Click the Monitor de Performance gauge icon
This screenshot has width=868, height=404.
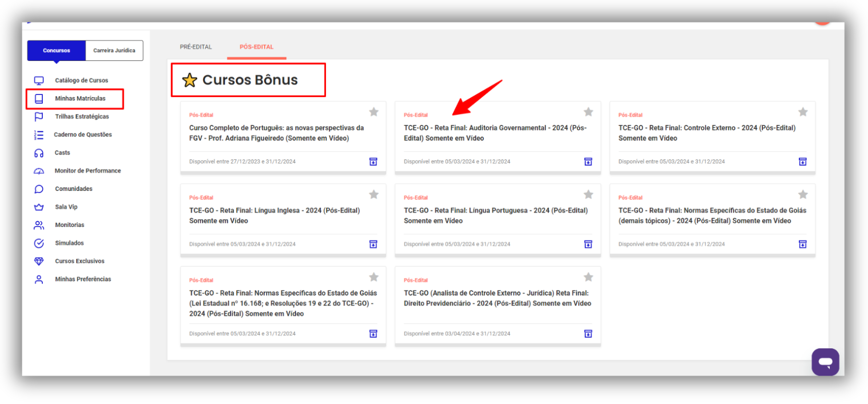[39, 171]
